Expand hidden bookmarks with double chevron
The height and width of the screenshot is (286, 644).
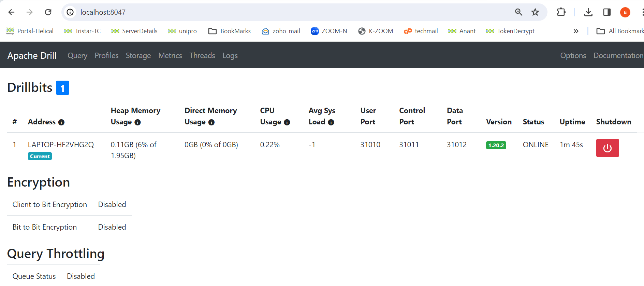click(576, 31)
